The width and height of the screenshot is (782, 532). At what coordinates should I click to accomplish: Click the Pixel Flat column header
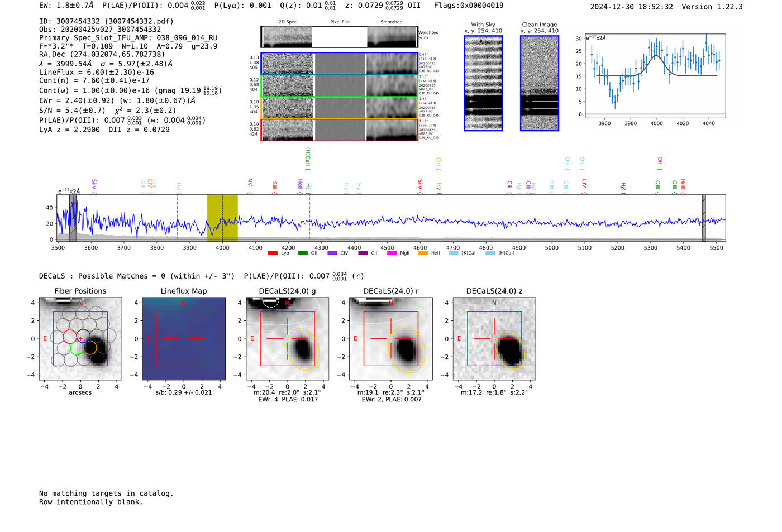(x=340, y=22)
